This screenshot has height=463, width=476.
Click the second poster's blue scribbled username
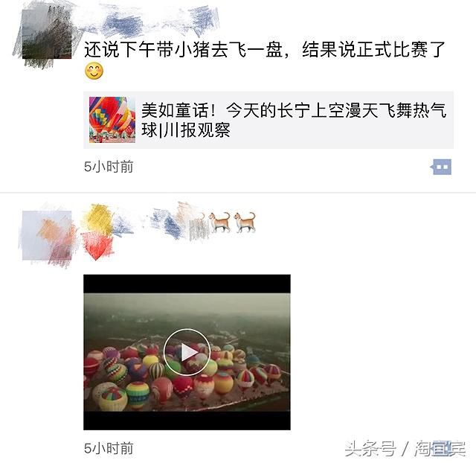coord(167,223)
